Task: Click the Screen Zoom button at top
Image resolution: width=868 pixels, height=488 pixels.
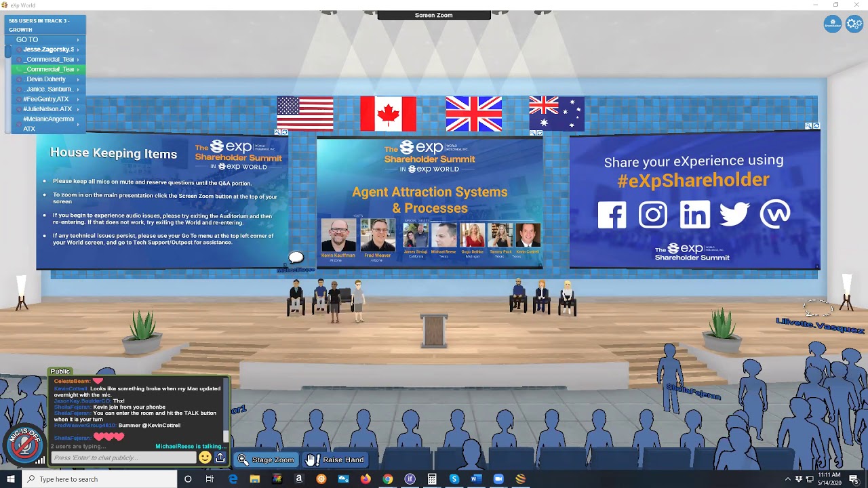Action: coord(434,15)
